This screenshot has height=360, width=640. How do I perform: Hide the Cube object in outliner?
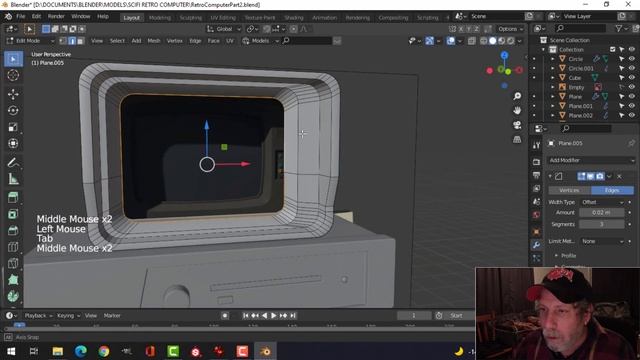[632, 78]
